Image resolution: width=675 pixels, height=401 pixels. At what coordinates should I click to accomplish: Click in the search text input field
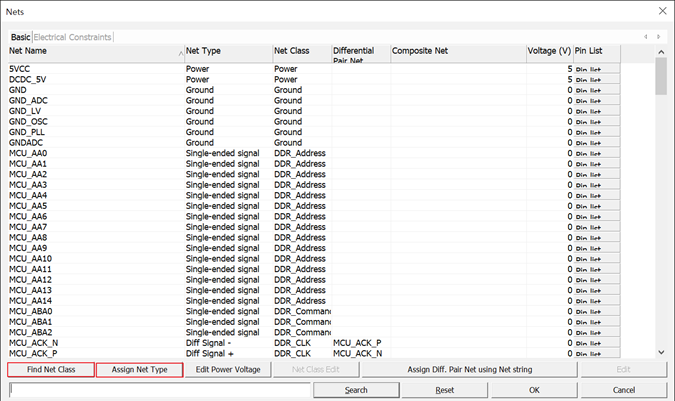[x=160, y=390]
